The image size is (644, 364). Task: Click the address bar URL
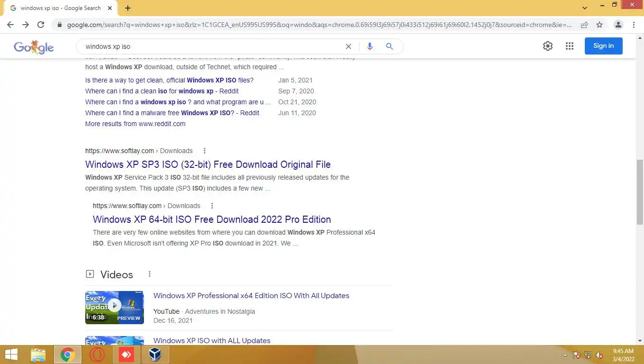[x=319, y=25]
